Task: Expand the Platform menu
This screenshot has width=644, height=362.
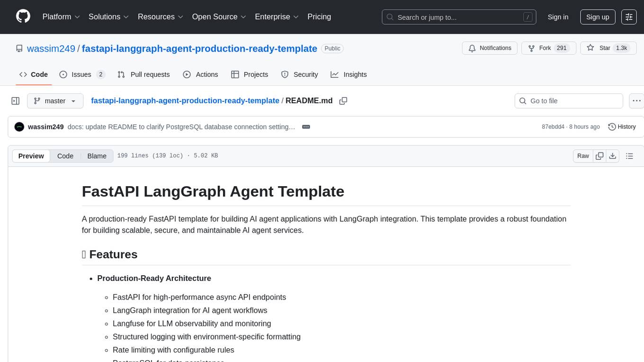Action: click(61, 17)
